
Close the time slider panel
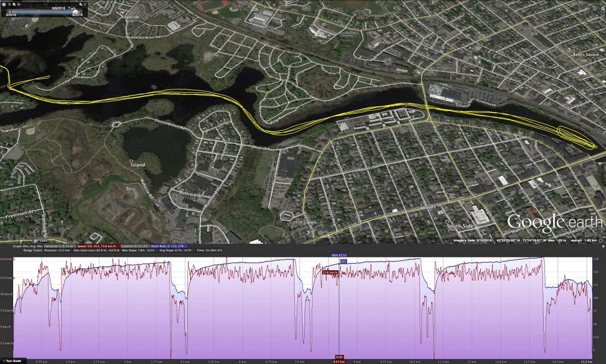coord(85,4)
